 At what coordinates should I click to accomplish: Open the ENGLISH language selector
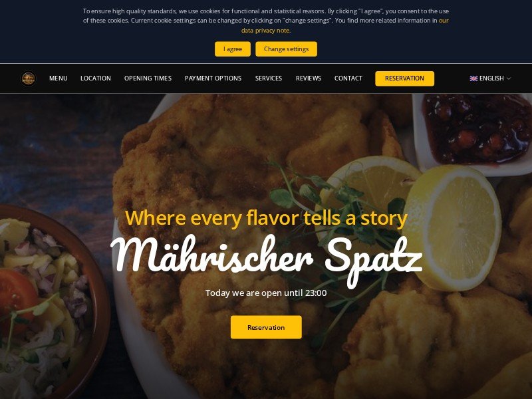490,78
